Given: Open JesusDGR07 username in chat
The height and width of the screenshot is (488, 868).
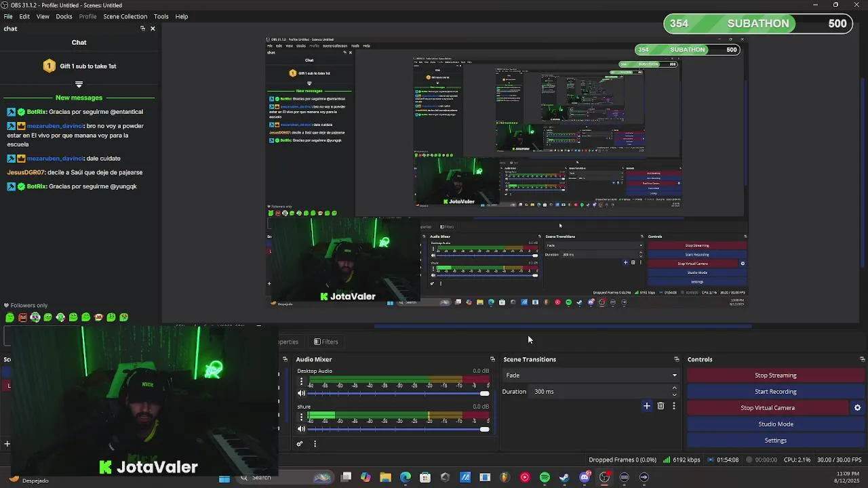Looking at the screenshot, I should click(25, 173).
